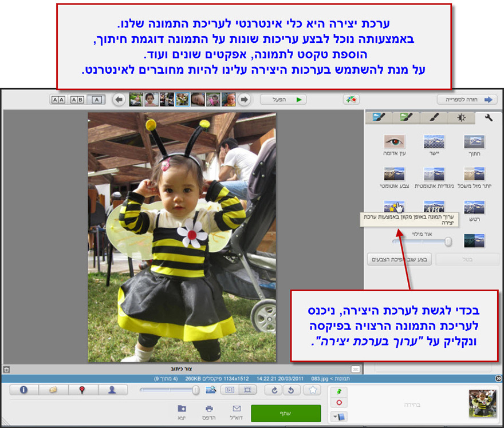Select the A A compare view button
Viewport: 504px width, 428px height.
click(58, 100)
